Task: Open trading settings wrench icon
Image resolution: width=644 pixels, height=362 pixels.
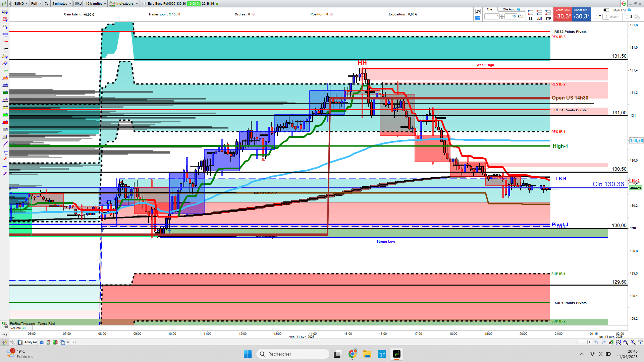Action: pyautogui.click(x=478, y=11)
